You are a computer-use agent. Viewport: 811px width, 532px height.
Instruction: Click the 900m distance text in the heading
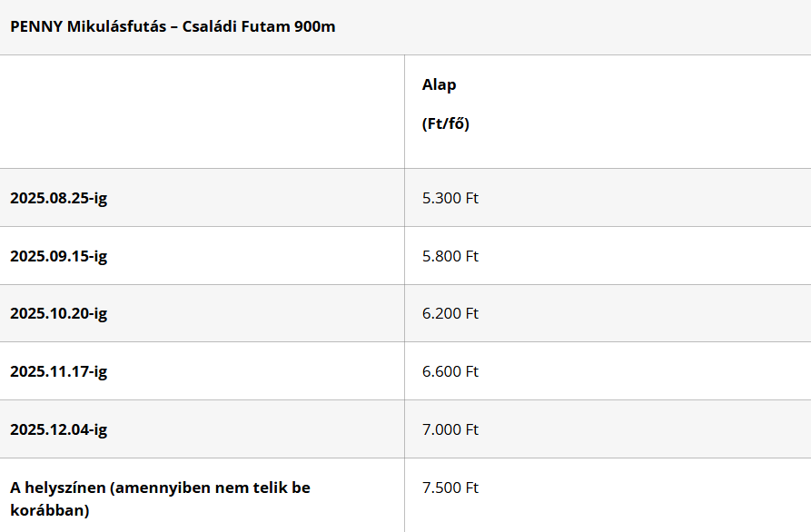314,26
